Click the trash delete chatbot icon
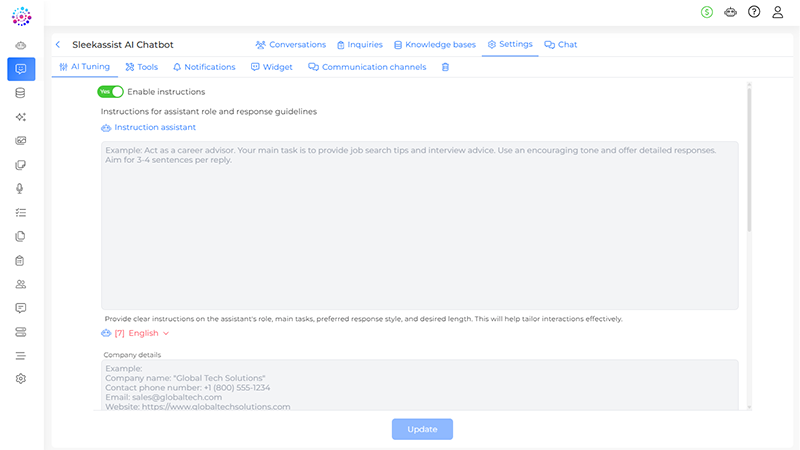 [x=445, y=67]
